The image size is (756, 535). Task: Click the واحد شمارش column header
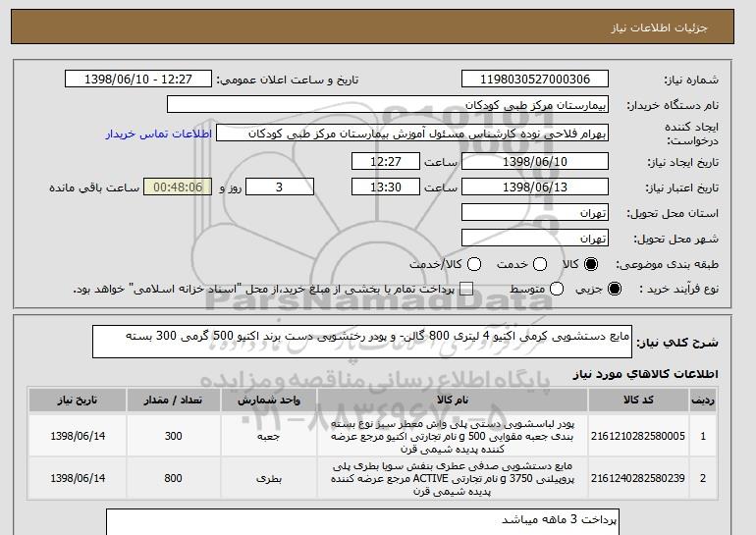[x=269, y=401]
